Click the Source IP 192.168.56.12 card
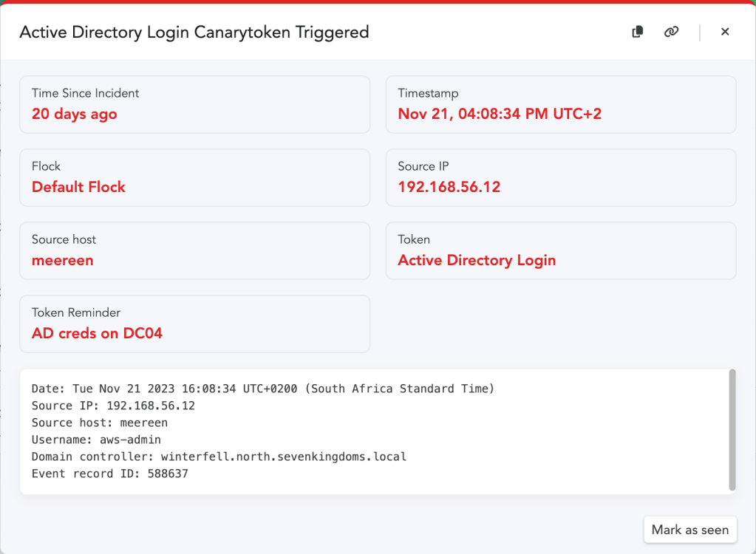 click(560, 178)
